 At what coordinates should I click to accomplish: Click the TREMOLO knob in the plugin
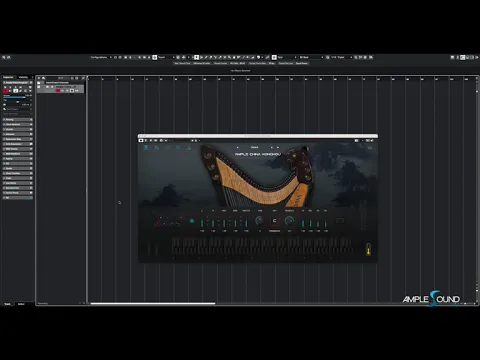pos(289,220)
